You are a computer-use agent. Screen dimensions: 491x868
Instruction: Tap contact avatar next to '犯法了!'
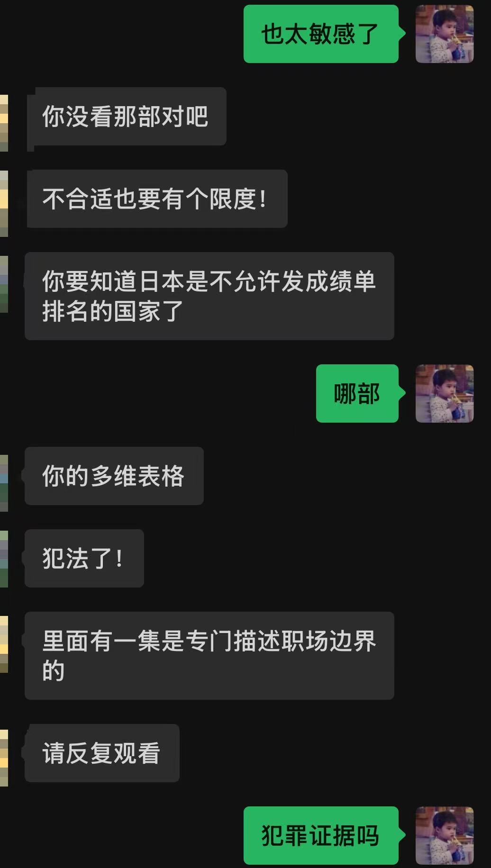(4, 559)
